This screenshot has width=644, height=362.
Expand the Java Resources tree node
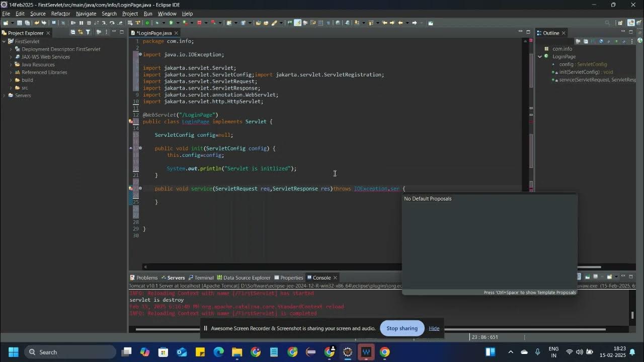11,64
